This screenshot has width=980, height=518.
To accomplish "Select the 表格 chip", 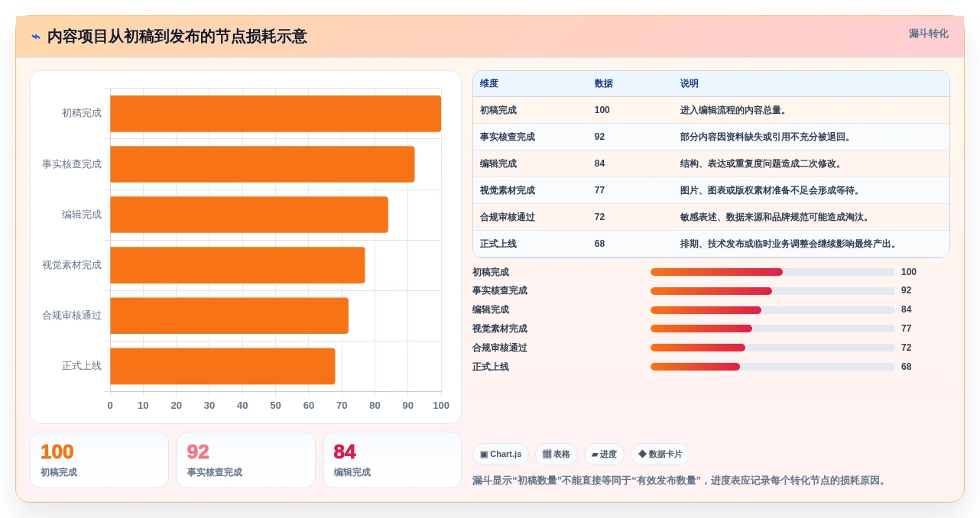I will [x=557, y=455].
